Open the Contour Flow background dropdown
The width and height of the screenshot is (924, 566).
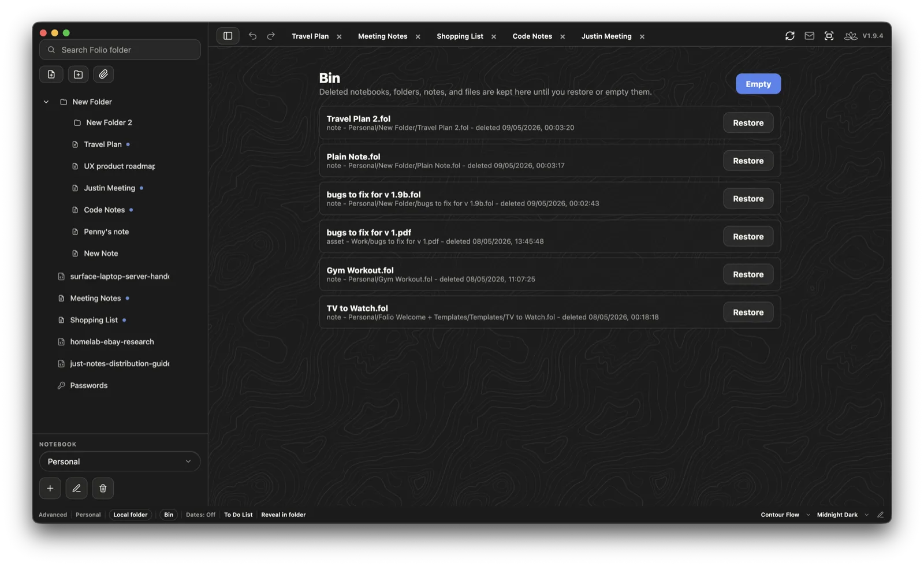[785, 515]
